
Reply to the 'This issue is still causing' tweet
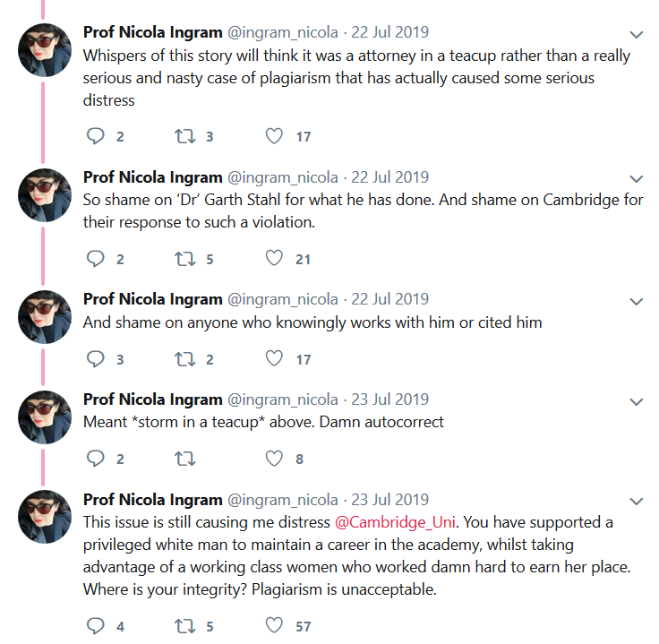pos(96,625)
